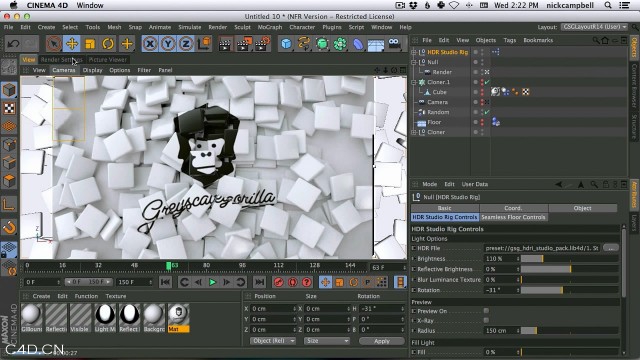The width and height of the screenshot is (640, 360).
Task: Click the frame 63 timeline marker
Action: pyautogui.click(x=169, y=266)
